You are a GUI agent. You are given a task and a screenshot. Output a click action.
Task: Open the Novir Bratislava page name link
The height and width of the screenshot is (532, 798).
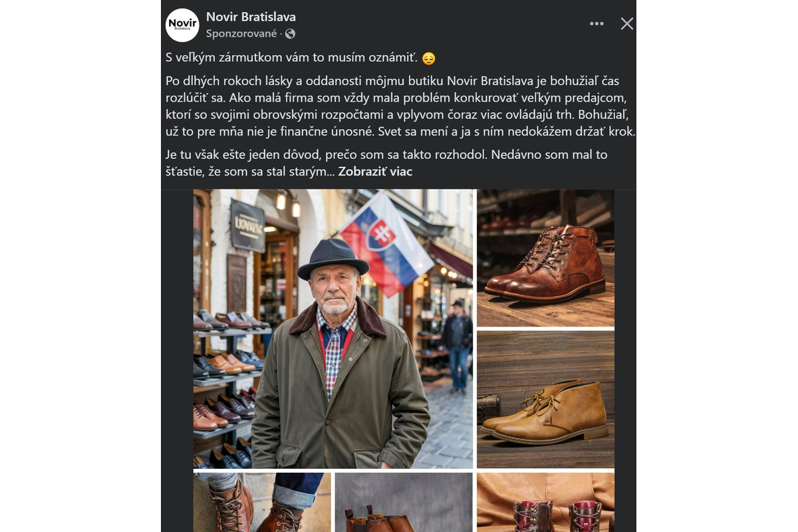pos(251,17)
